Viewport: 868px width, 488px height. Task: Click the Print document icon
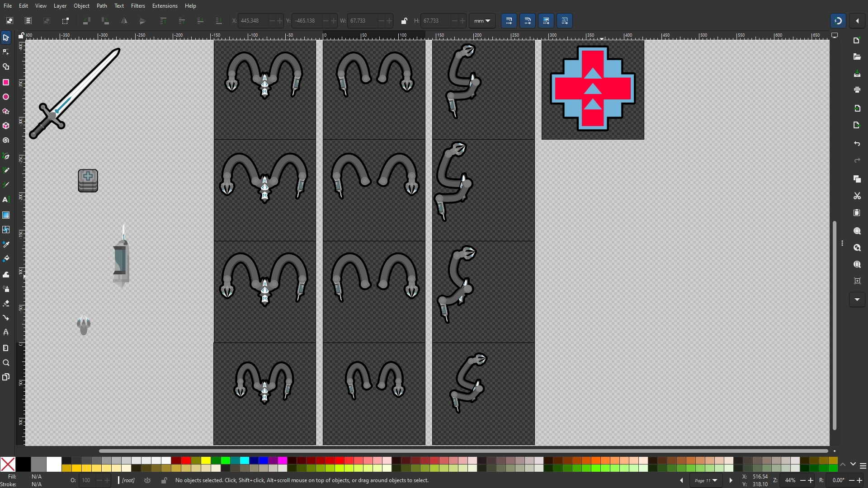(857, 90)
